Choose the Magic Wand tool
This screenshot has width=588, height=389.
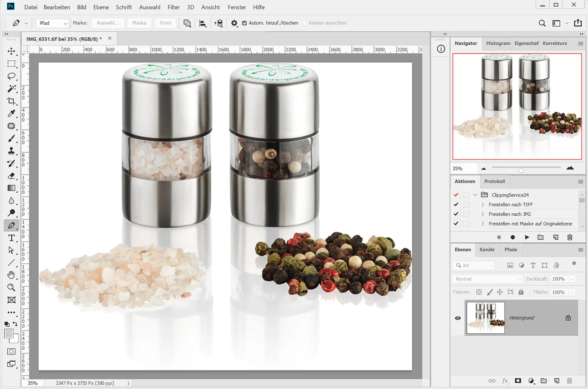[x=11, y=89]
